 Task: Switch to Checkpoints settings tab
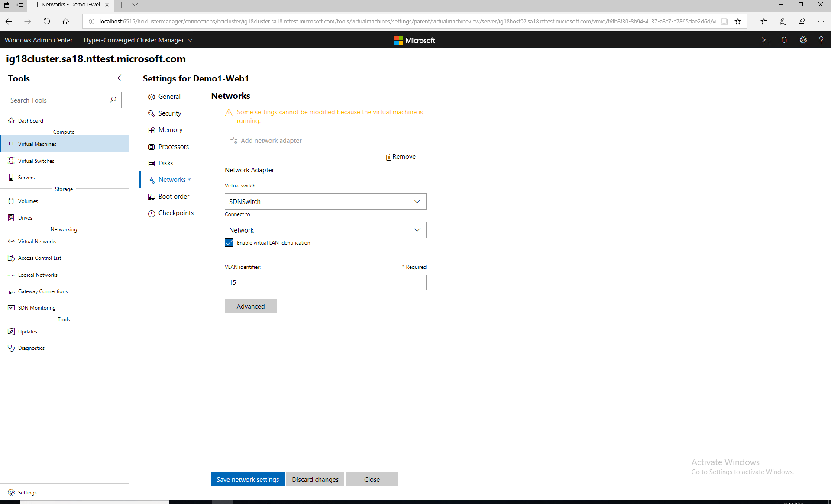[x=171, y=213]
